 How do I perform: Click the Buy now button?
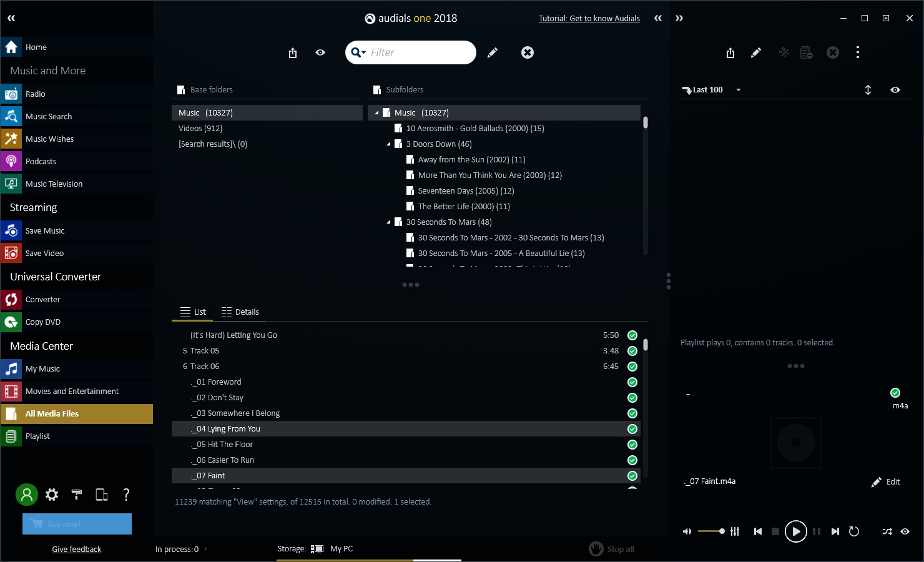tap(77, 524)
